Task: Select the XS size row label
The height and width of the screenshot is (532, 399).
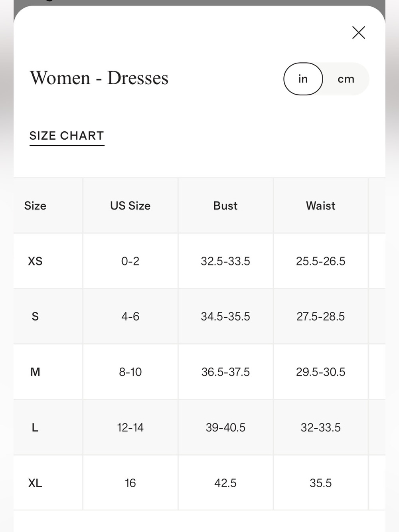Action: [x=35, y=261]
